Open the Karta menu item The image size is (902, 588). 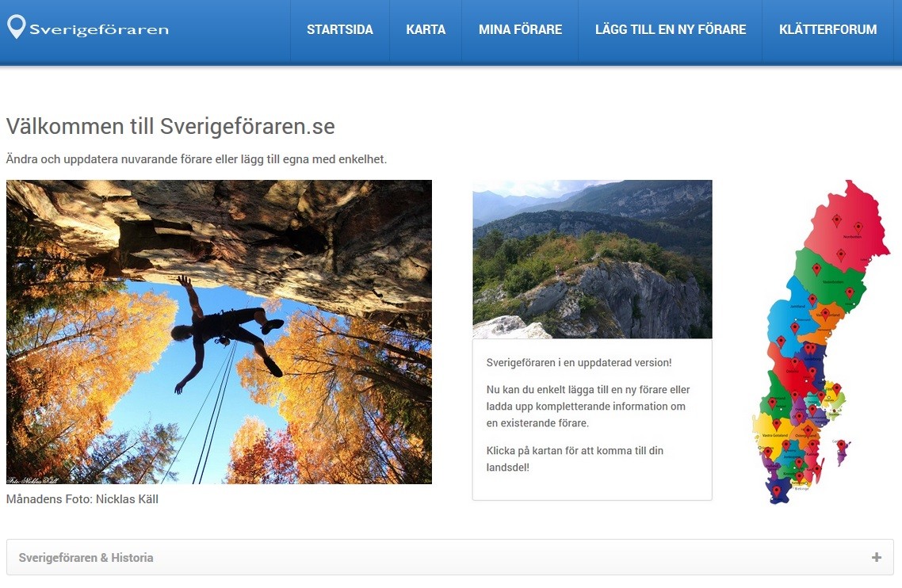[426, 30]
